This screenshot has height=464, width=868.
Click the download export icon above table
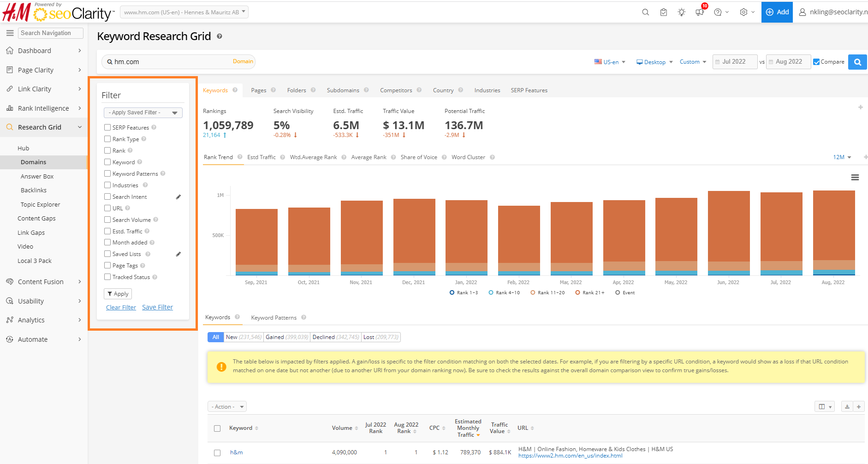click(x=847, y=407)
